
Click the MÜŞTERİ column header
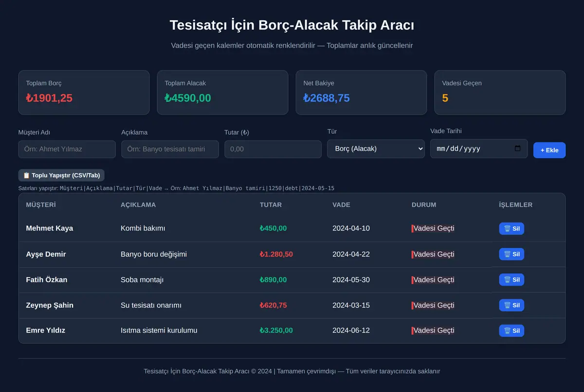[x=41, y=205]
